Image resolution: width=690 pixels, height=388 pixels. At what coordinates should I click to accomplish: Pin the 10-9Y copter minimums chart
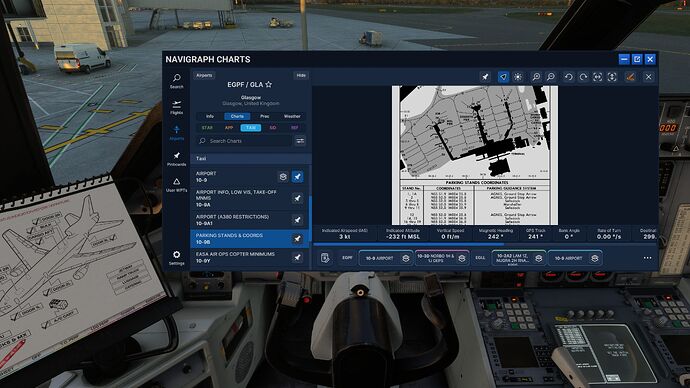(x=297, y=257)
